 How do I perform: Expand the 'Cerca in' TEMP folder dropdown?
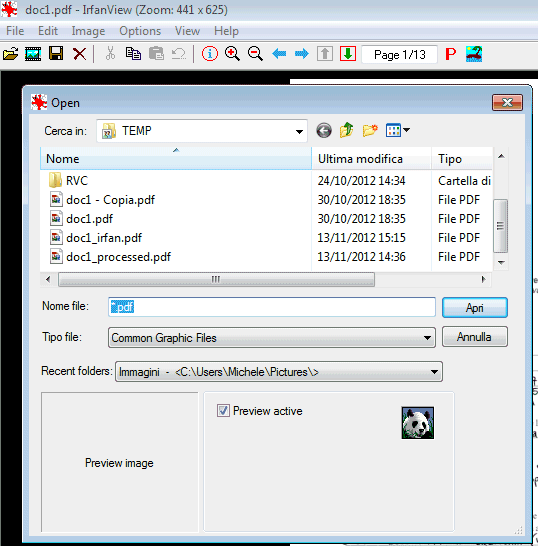click(x=299, y=131)
